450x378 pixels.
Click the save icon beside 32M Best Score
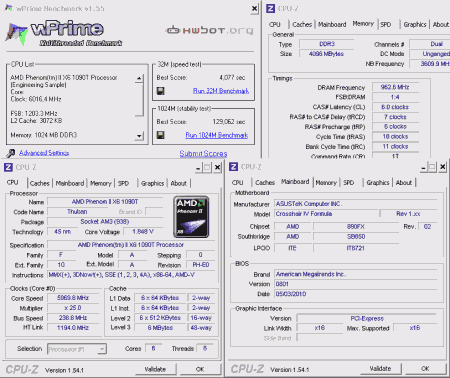[161, 91]
